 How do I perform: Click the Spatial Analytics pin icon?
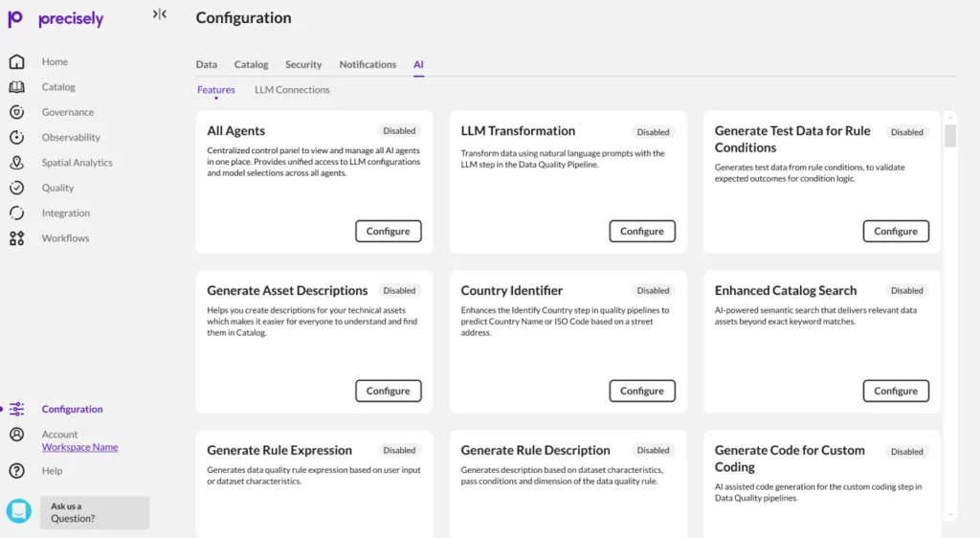coord(16,163)
